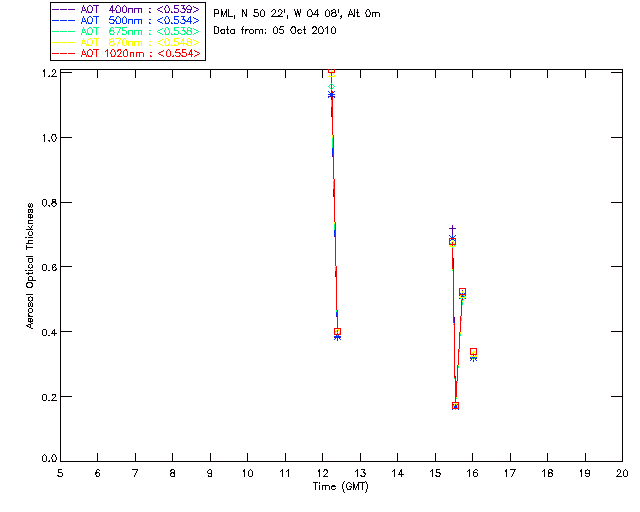Click the 'Time (GMT)' axis label
Screen dimensions: 640x512
click(x=340, y=487)
